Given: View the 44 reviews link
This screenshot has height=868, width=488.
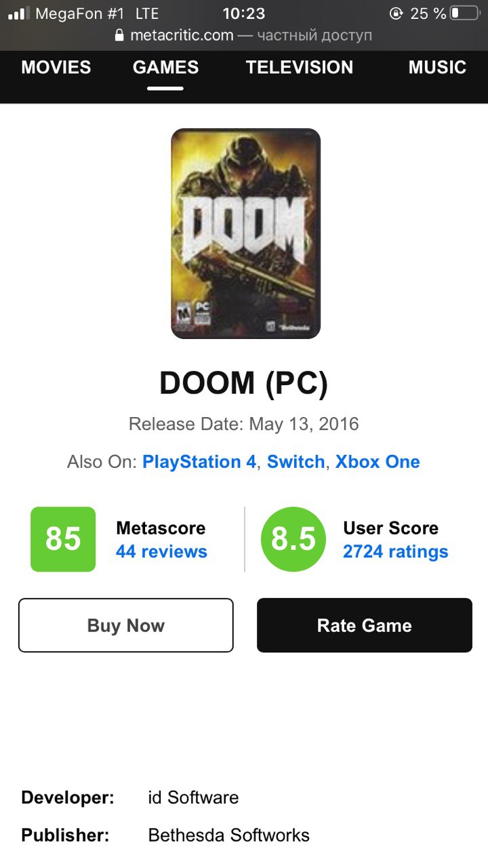Looking at the screenshot, I should point(161,551).
